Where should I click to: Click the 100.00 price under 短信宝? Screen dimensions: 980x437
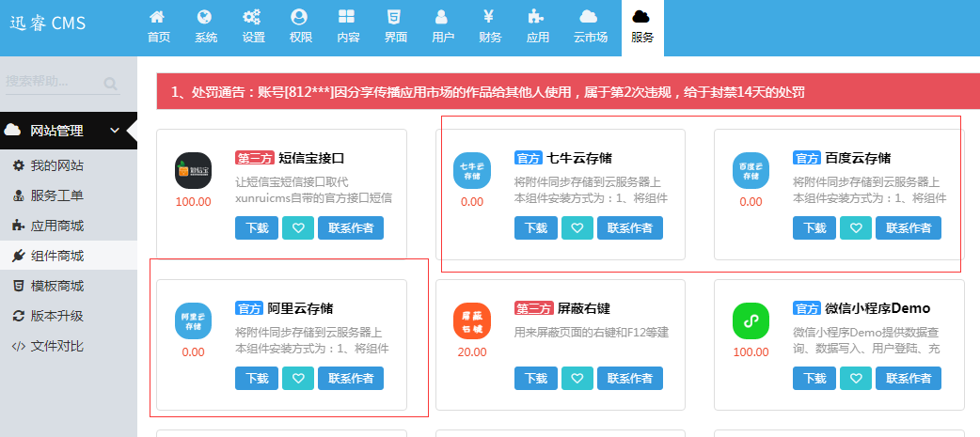[x=193, y=202]
